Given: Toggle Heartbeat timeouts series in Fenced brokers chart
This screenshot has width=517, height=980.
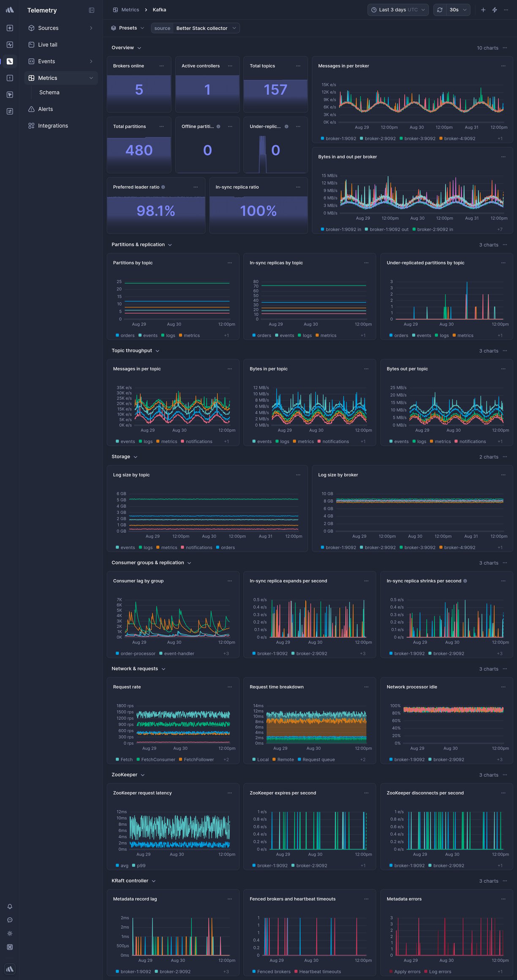Looking at the screenshot, I should (x=318, y=972).
